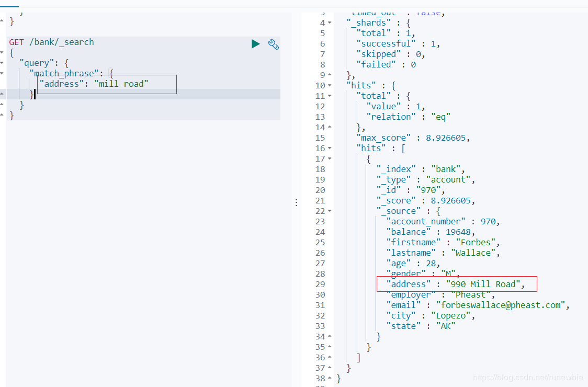Click line number 15 in response gutter
The width and height of the screenshot is (588, 387).
[x=320, y=138]
